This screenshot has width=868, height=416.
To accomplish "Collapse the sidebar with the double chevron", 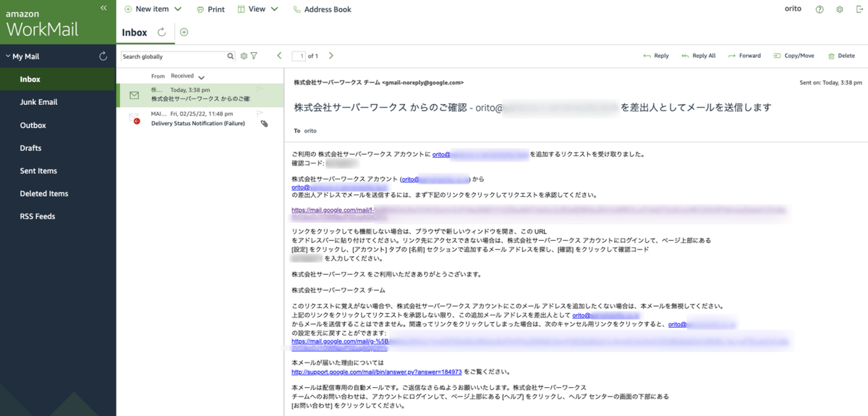I will tap(103, 7).
